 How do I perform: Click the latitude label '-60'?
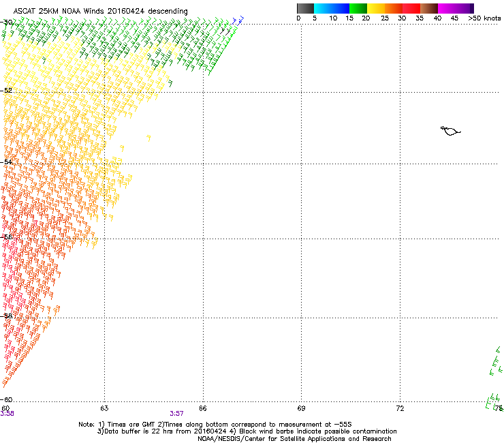point(7,399)
